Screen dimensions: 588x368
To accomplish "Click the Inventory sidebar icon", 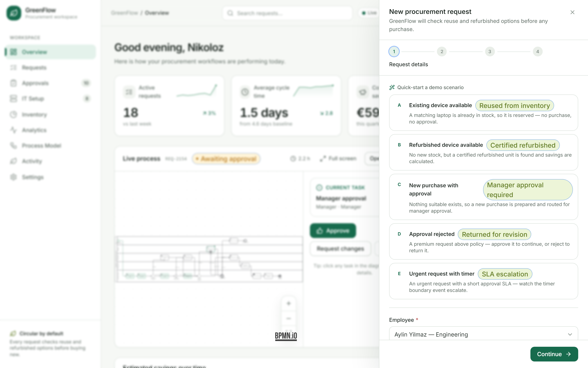I will pos(14,114).
